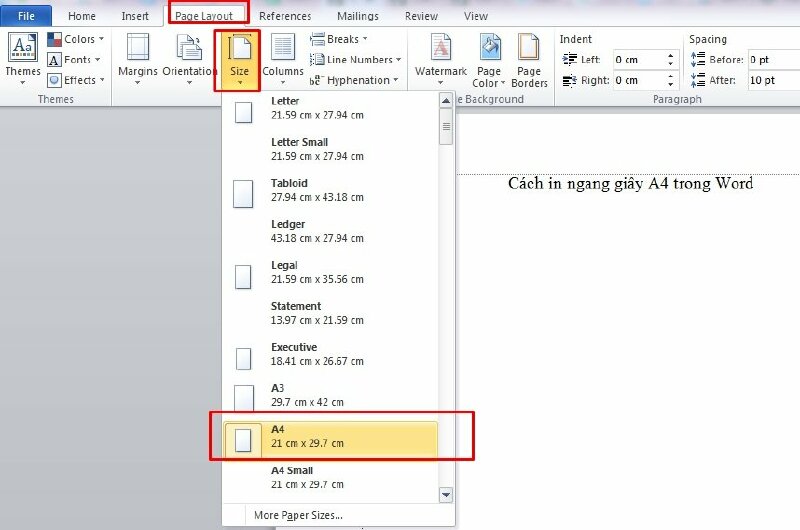Open the Line Numbers dropdown
This screenshot has width=800, height=530.
coord(356,60)
